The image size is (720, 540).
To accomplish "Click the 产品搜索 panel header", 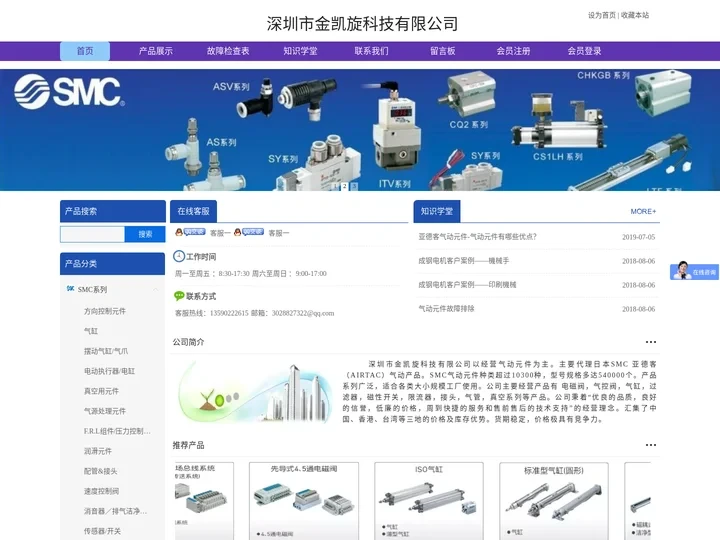I will pos(112,211).
